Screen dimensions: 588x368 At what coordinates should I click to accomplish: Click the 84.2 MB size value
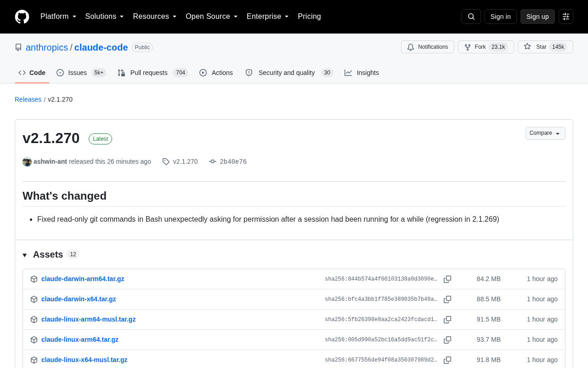pos(489,279)
